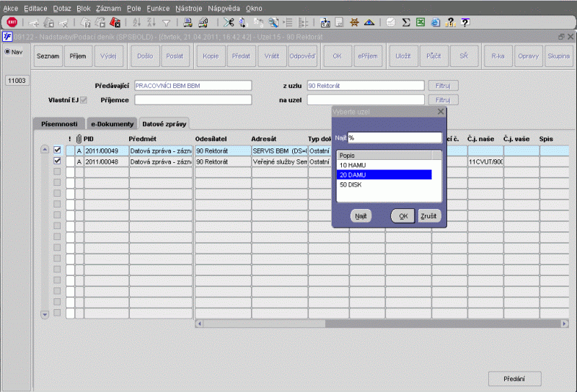Viewport: 577px width, 392px height.
Task: Click the horizontal scrollbar right arrow
Action: point(565,324)
